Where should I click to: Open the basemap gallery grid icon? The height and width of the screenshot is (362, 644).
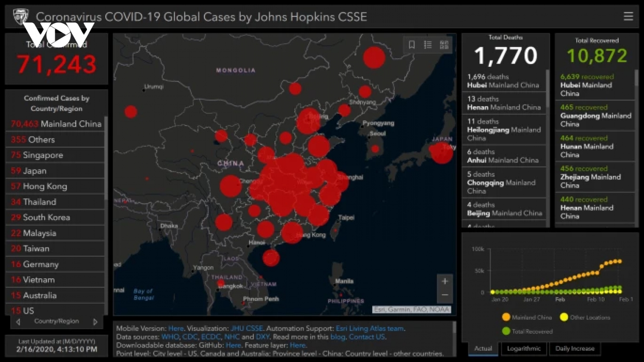coord(444,45)
